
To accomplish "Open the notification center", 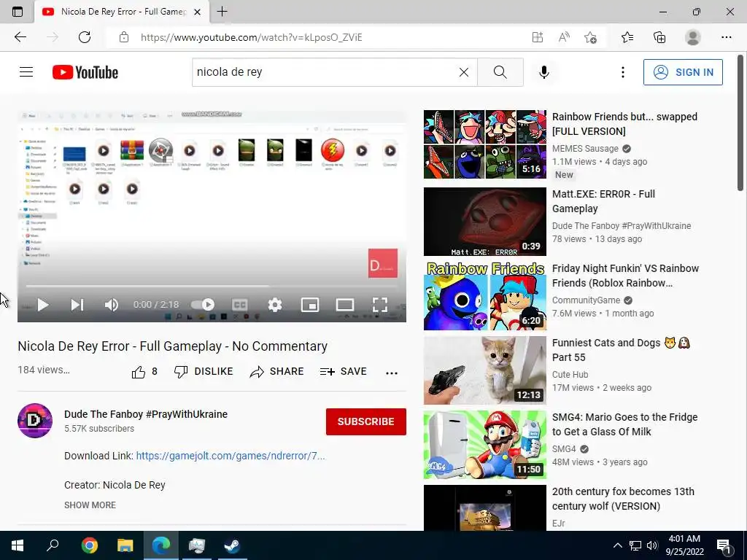I will point(724,545).
